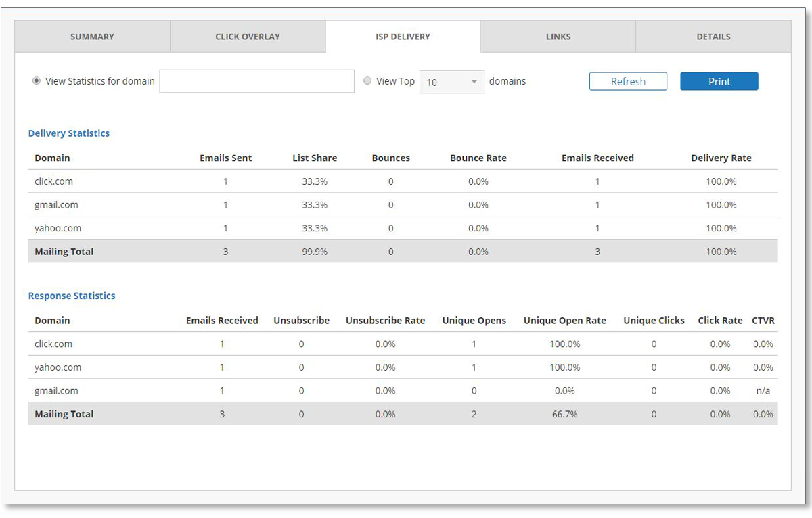Click the CTVR column header
The height and width of the screenshot is (518, 812).
[x=763, y=321]
